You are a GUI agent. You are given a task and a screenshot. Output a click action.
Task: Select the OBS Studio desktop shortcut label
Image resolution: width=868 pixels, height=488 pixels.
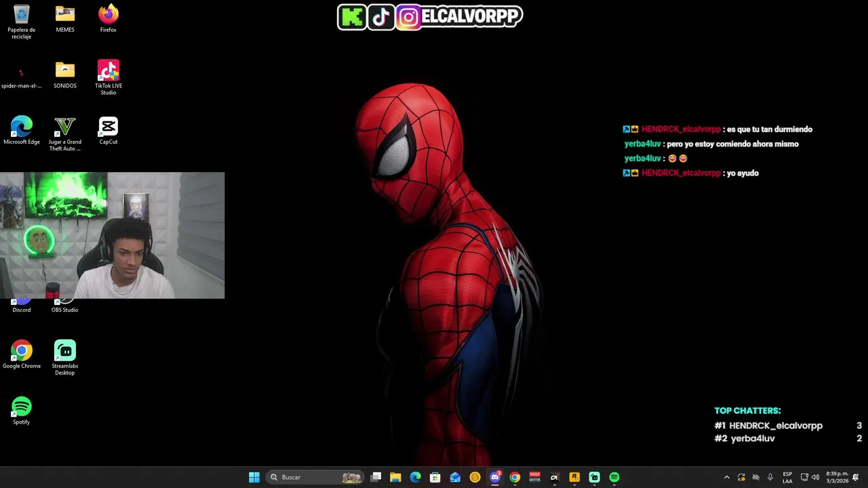click(65, 310)
